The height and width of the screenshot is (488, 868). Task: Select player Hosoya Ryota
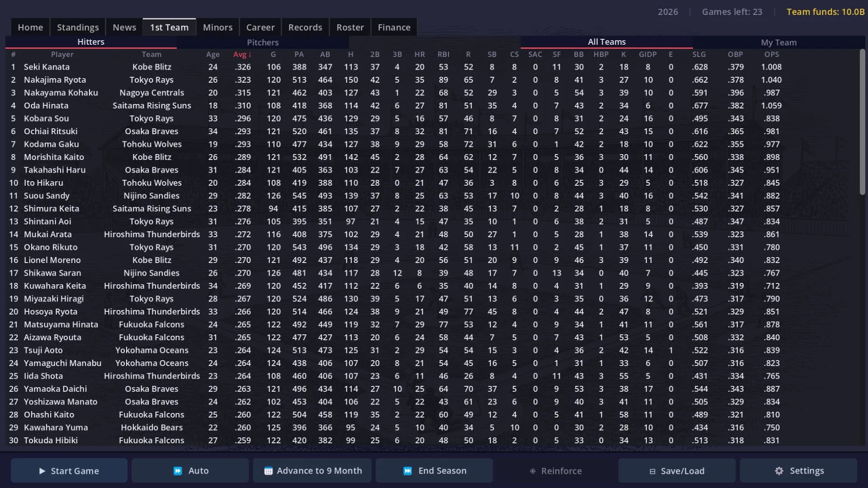point(51,311)
